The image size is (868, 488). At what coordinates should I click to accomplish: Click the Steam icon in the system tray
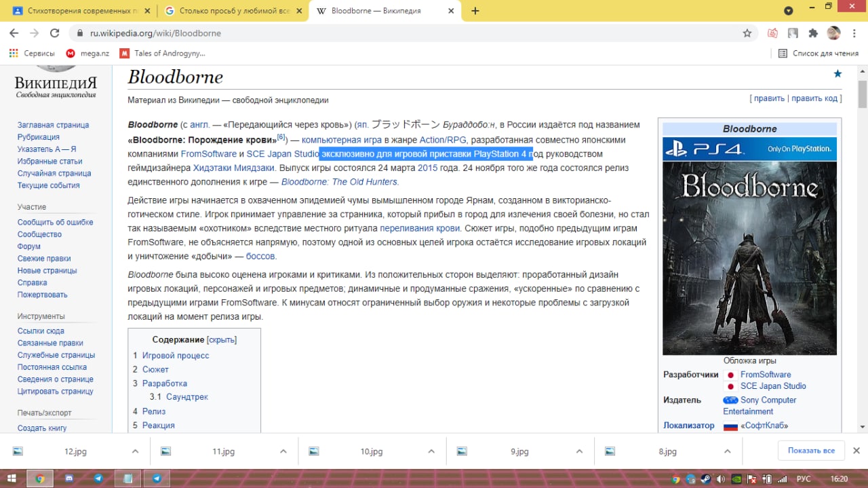705,478
